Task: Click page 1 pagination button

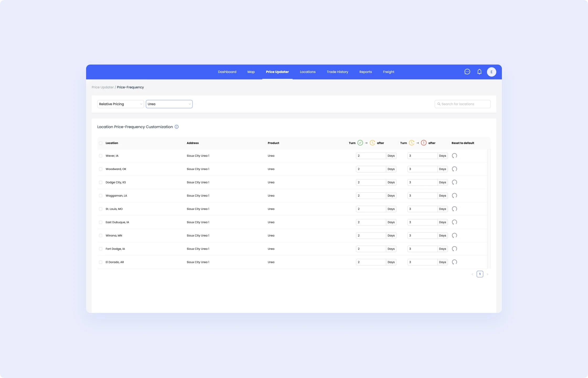Action: click(480, 274)
